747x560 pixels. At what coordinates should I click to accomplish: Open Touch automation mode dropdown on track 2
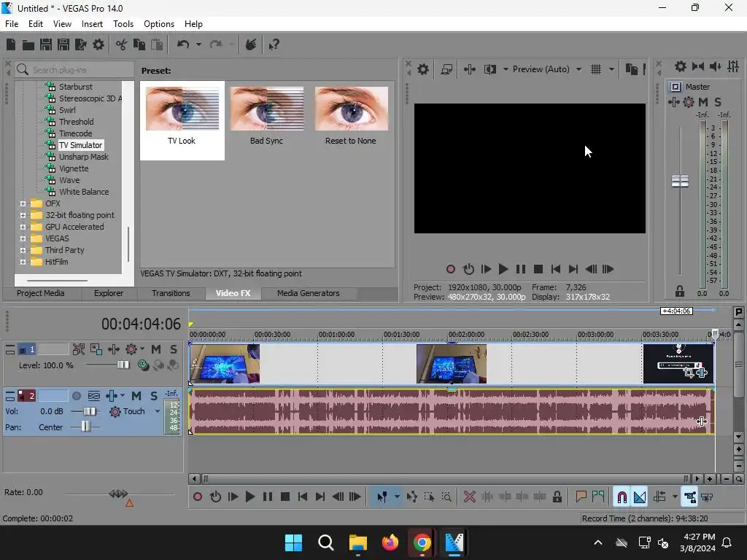tap(158, 411)
